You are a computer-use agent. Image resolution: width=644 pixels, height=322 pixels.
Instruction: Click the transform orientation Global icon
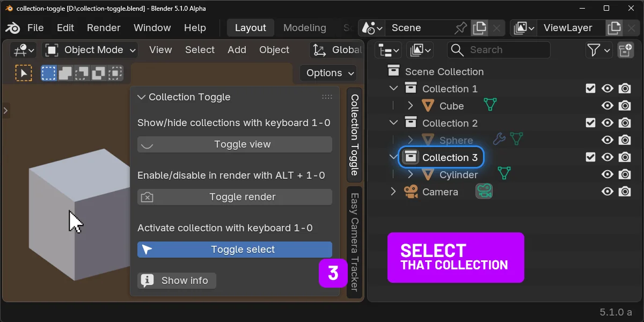[318, 49]
